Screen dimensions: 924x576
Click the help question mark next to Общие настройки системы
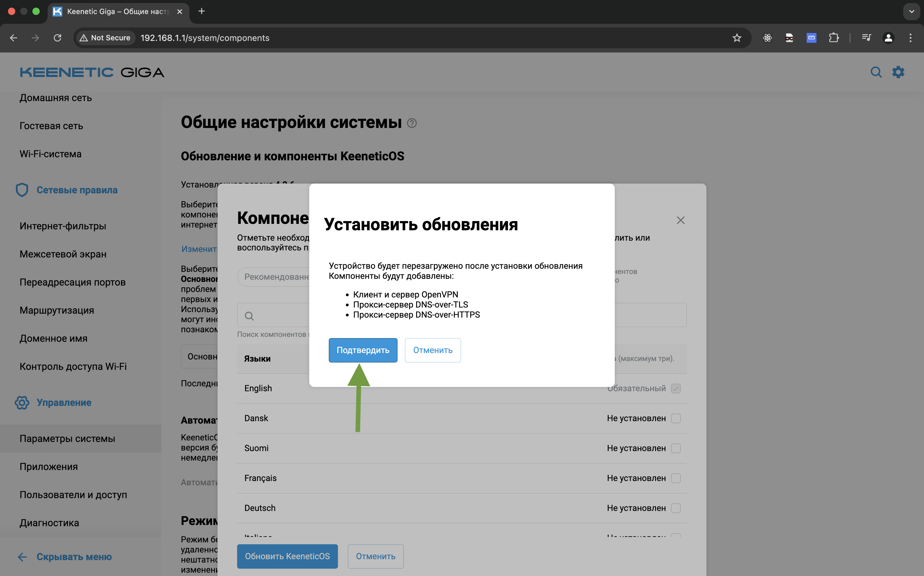click(x=412, y=123)
